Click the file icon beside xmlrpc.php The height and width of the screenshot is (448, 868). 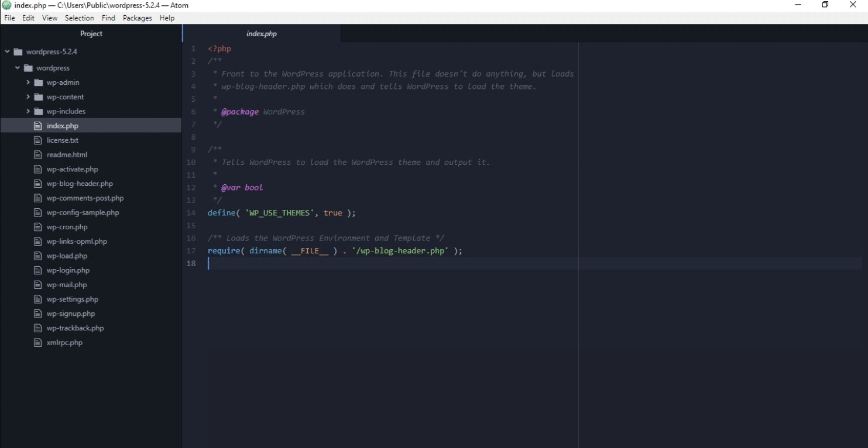pyautogui.click(x=37, y=342)
